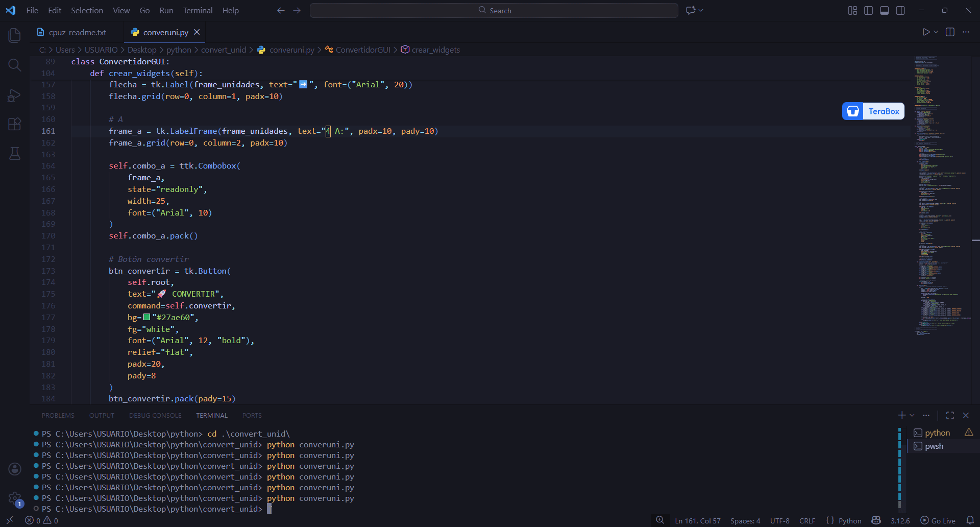Click the #27ae60 green color swatch
The height and width of the screenshot is (527, 980).
point(147,317)
